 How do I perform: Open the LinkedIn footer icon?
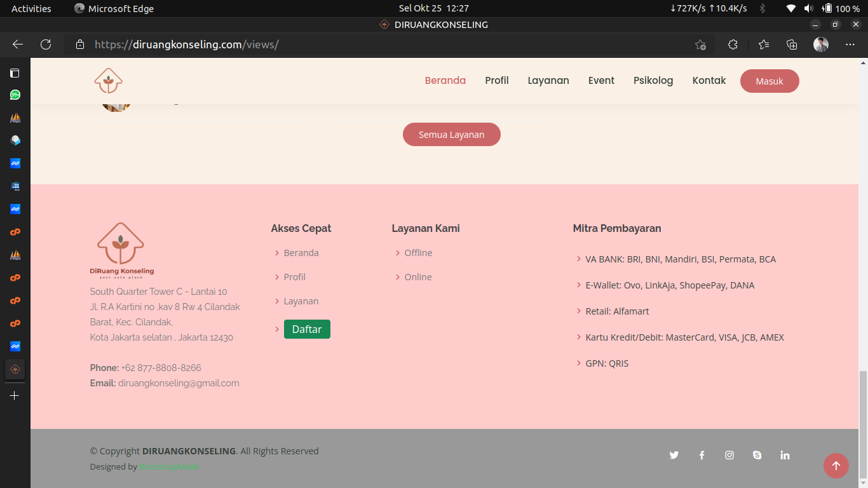point(785,455)
